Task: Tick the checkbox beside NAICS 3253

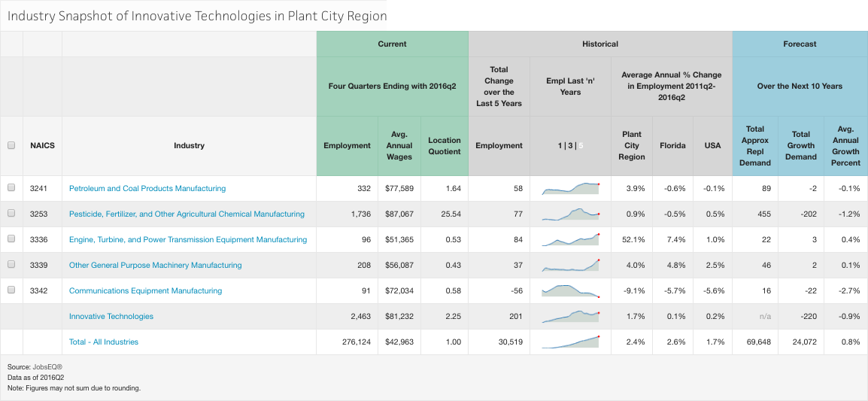Action: point(11,214)
